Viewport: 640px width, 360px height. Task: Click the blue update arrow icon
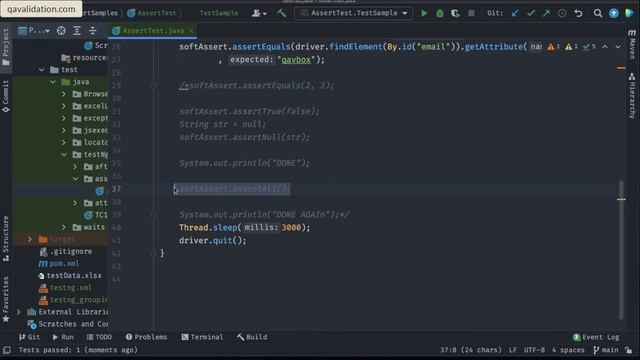click(x=613, y=13)
